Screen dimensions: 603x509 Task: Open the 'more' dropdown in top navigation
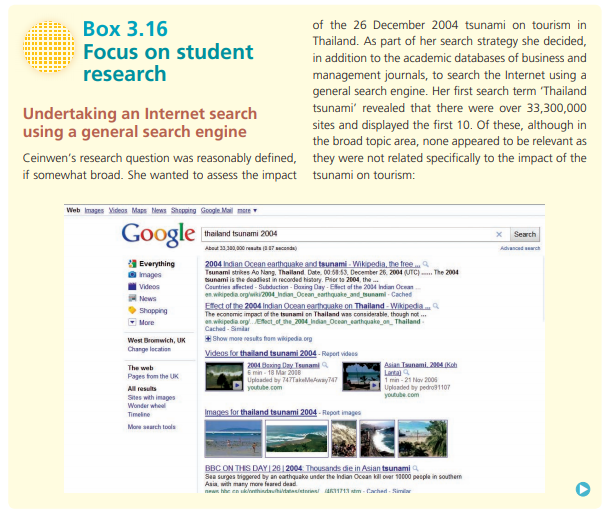pos(247,210)
